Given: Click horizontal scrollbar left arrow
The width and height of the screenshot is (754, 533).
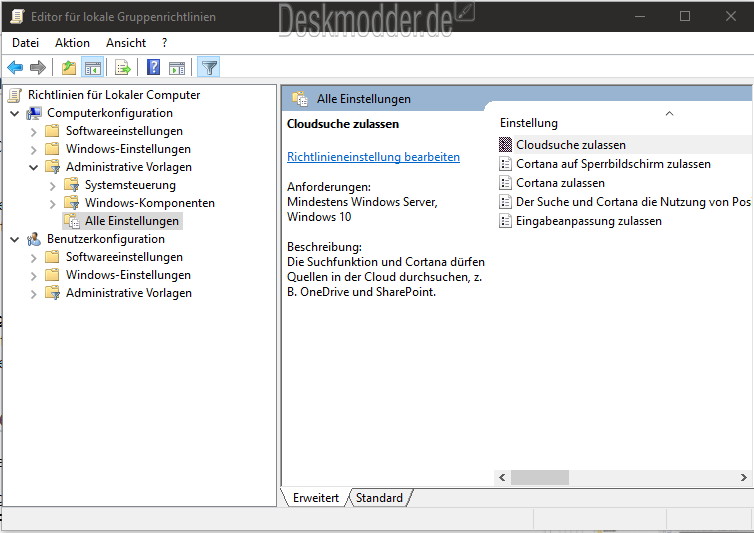Looking at the screenshot, I should [x=502, y=477].
